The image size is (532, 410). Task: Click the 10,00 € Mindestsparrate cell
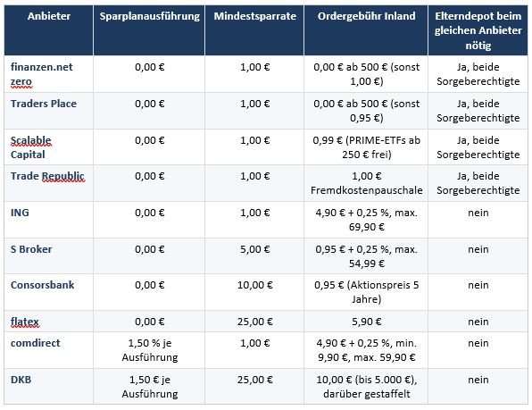(x=254, y=292)
